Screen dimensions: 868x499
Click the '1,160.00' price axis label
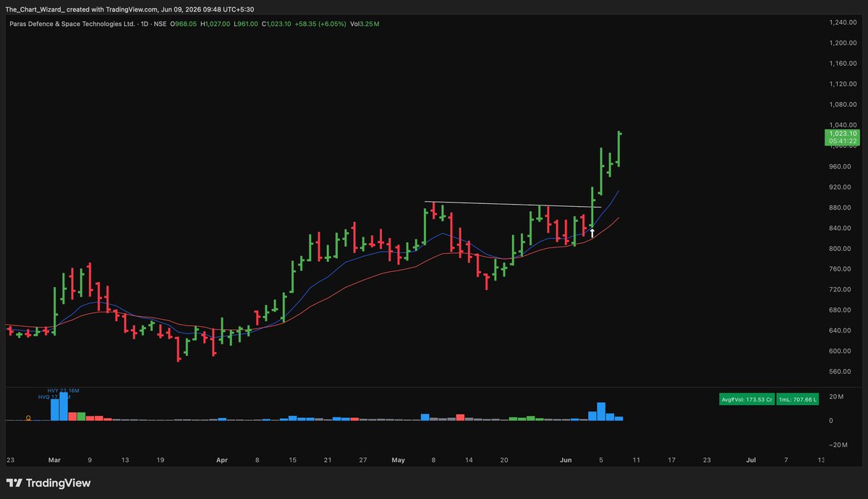coord(842,64)
